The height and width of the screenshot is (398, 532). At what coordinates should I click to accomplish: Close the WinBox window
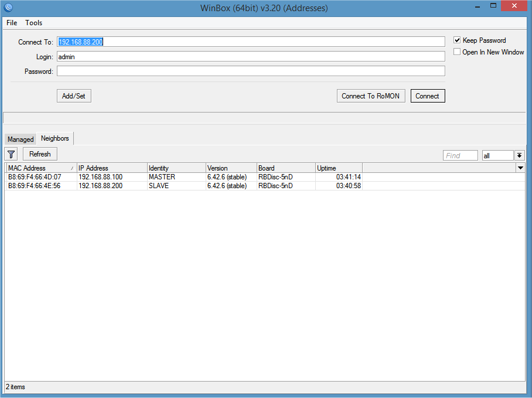click(x=514, y=6)
